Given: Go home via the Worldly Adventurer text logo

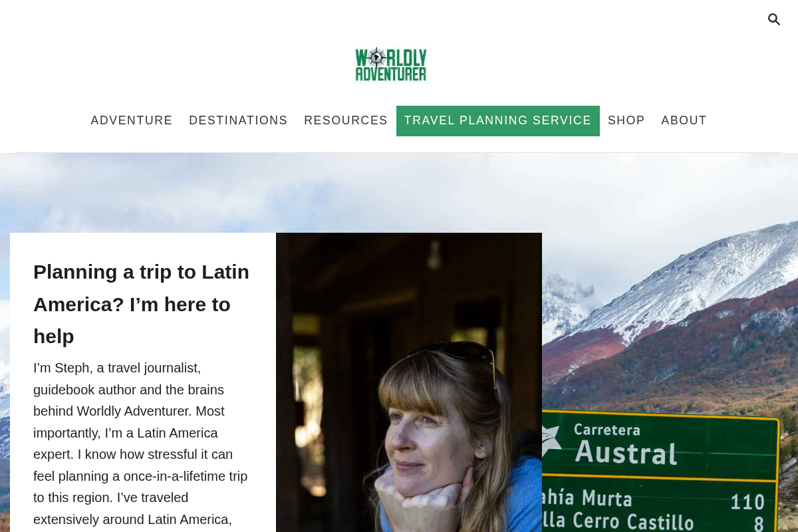Looking at the screenshot, I should 391,65.
